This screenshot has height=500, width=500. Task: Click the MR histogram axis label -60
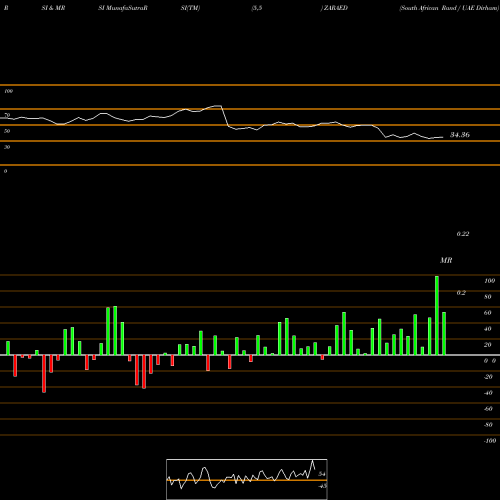click(x=488, y=409)
